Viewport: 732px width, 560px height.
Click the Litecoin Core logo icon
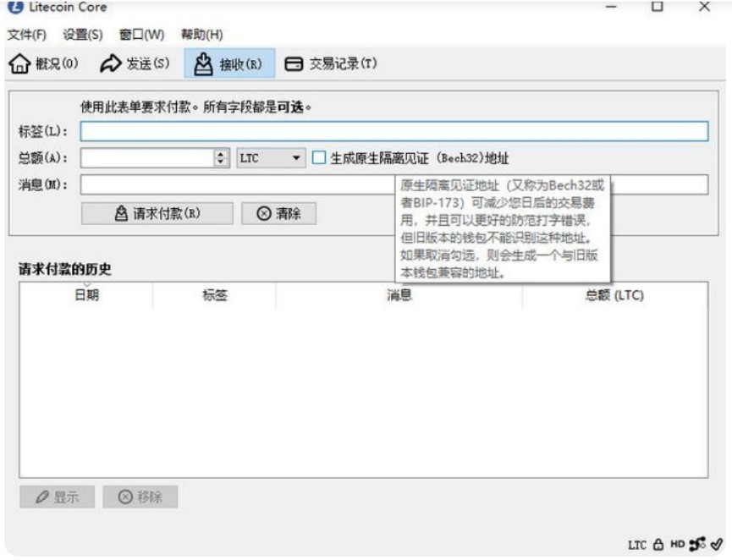click(x=15, y=7)
